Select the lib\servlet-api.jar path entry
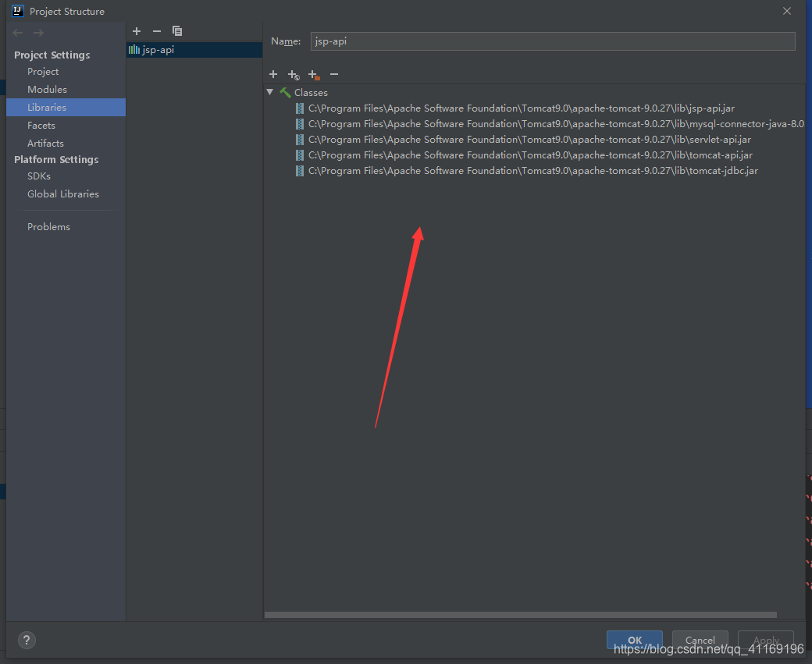812x664 pixels. tap(530, 139)
